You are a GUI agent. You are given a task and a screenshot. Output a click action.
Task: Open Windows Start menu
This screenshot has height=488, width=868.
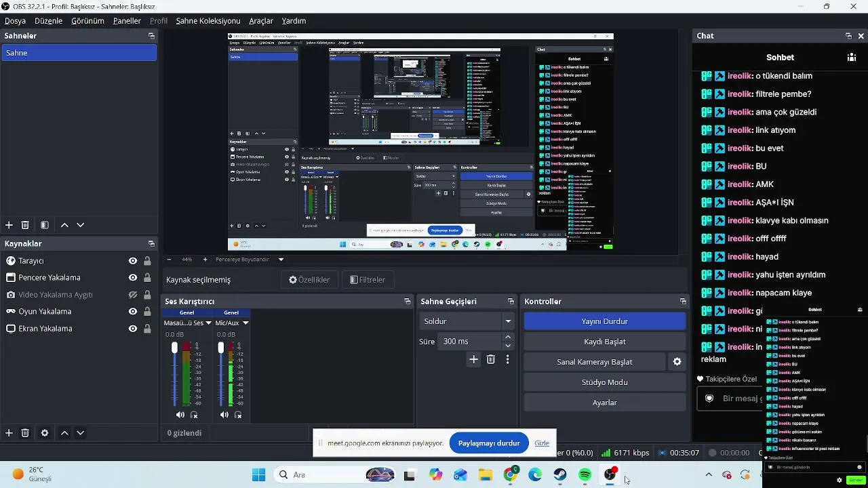click(258, 475)
